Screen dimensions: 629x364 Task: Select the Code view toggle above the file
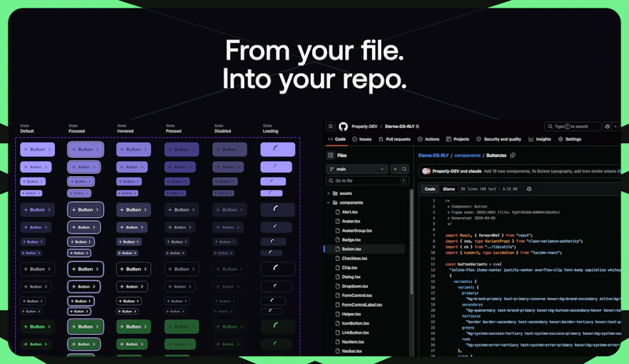pos(429,189)
